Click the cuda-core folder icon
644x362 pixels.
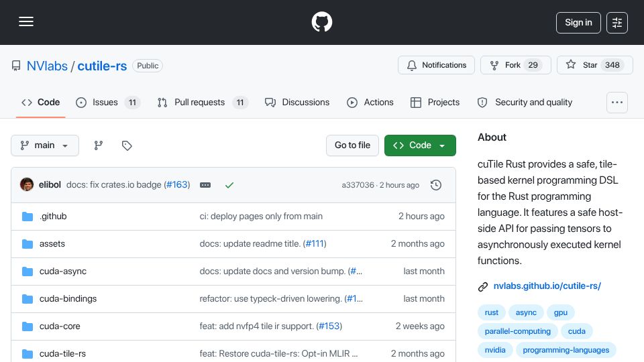28,326
